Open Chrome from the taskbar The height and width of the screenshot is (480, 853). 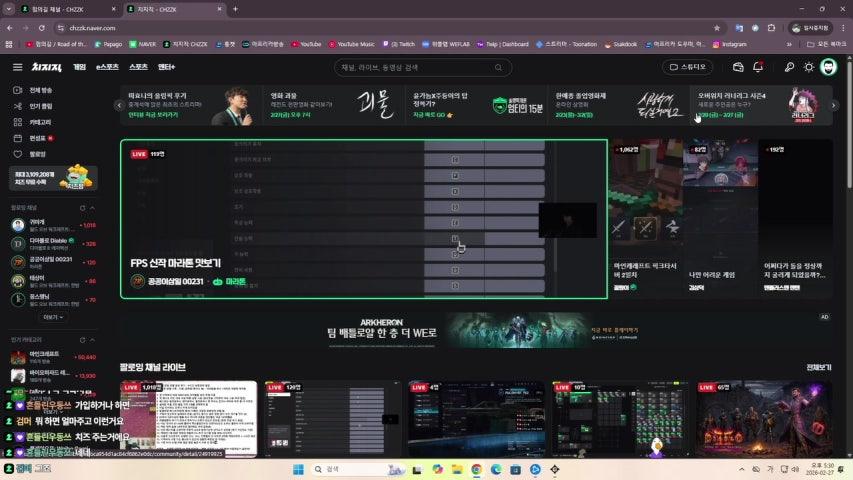point(477,469)
